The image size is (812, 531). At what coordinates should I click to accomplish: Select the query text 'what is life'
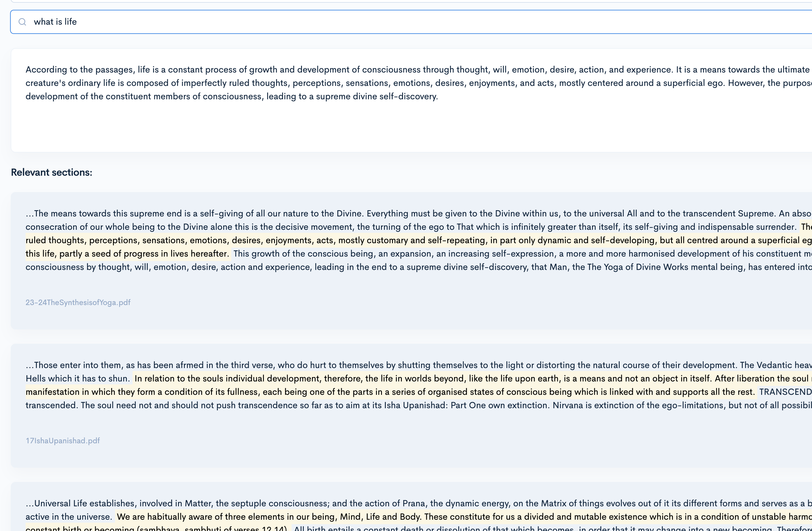click(x=55, y=21)
